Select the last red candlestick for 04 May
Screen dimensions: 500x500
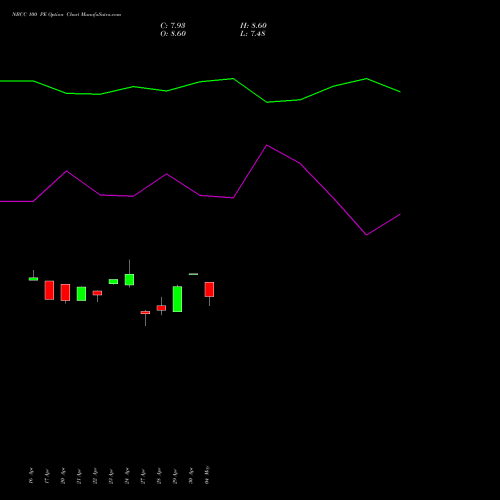209,289
